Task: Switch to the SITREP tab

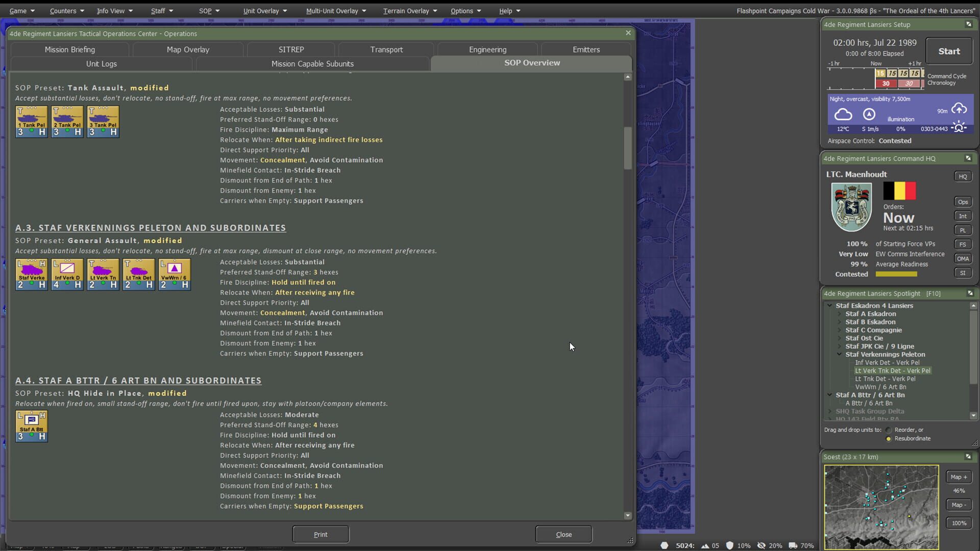Action: [291, 49]
